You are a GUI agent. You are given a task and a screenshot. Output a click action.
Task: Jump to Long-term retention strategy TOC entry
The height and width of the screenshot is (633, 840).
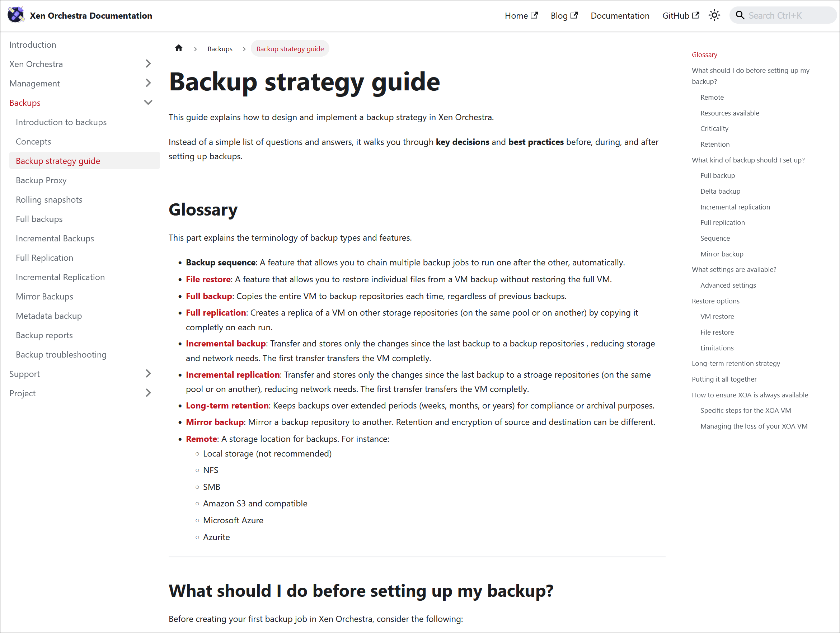tap(736, 363)
